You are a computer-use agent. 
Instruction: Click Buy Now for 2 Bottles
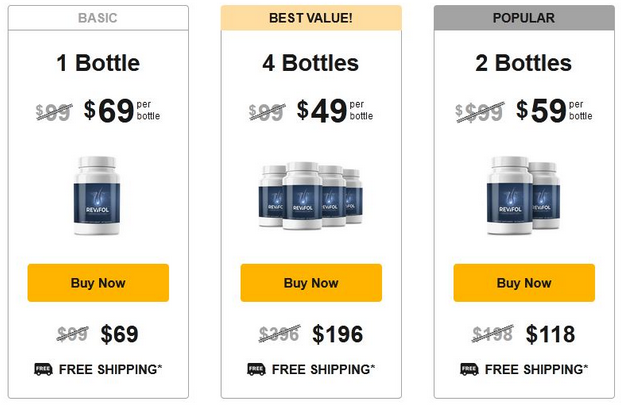(524, 283)
